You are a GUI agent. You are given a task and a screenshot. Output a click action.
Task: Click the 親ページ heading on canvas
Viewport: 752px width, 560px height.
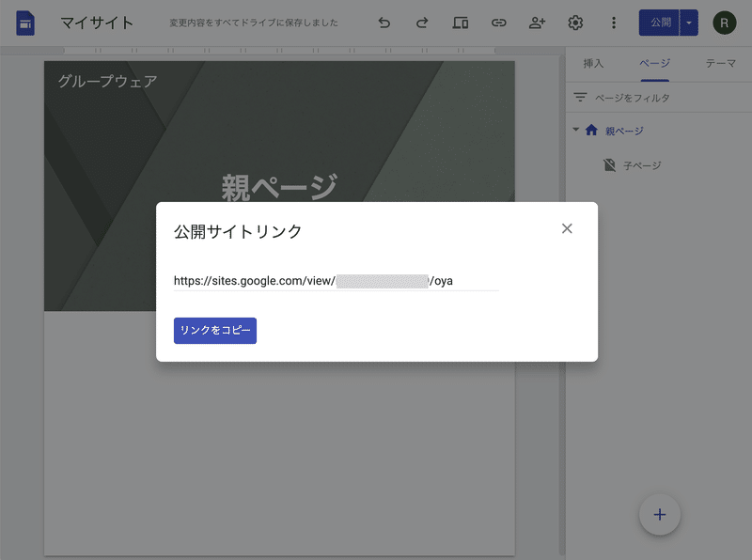click(279, 188)
